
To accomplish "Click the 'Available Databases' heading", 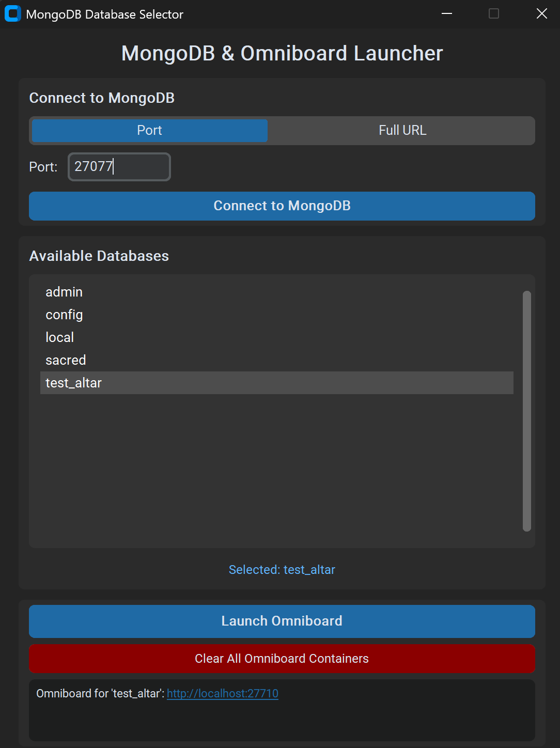I will [x=99, y=256].
